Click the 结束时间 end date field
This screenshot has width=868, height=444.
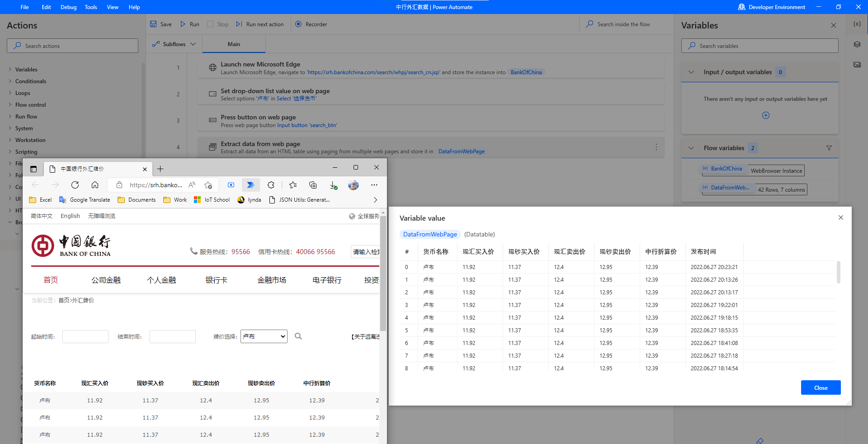coord(173,336)
